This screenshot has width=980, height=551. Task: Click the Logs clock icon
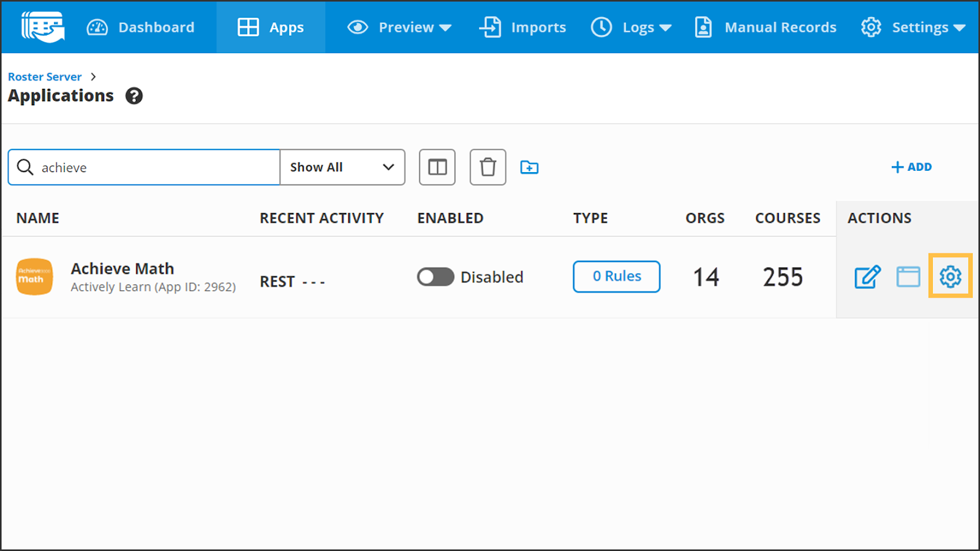click(601, 28)
